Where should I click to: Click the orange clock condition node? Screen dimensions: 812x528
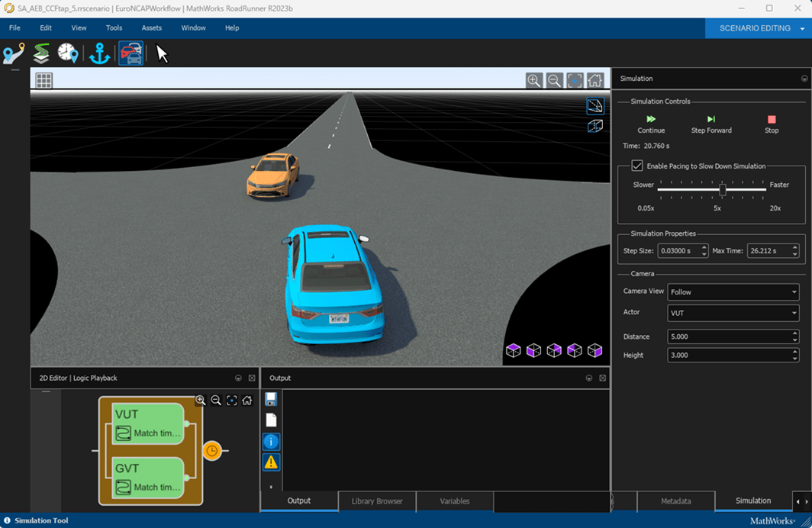pos(212,451)
